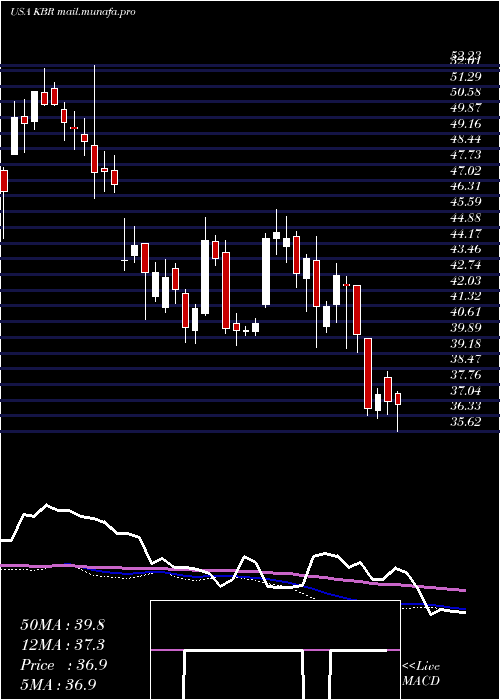Pick the 48.44 price axis value
Viewport: 500px width, 700px height.
coord(466,139)
